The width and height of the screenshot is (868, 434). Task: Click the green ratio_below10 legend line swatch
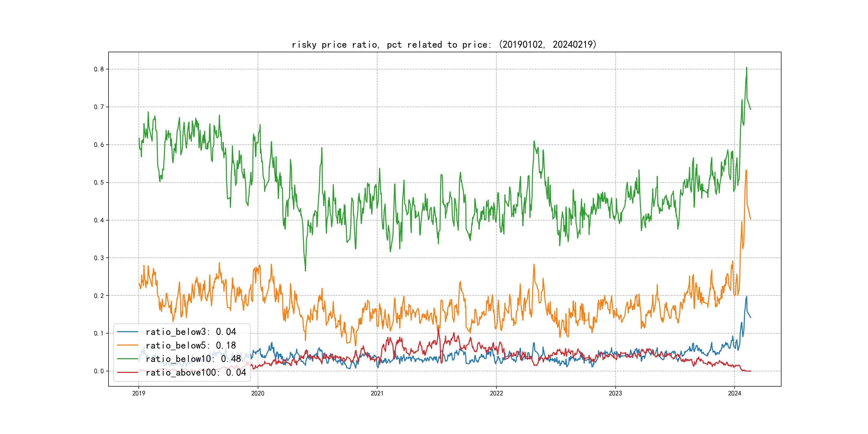[x=127, y=359]
